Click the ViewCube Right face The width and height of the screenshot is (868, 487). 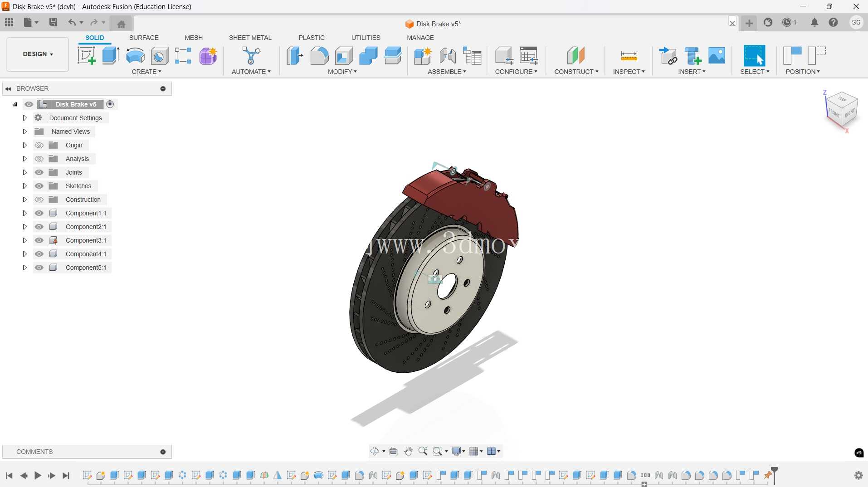tap(850, 113)
